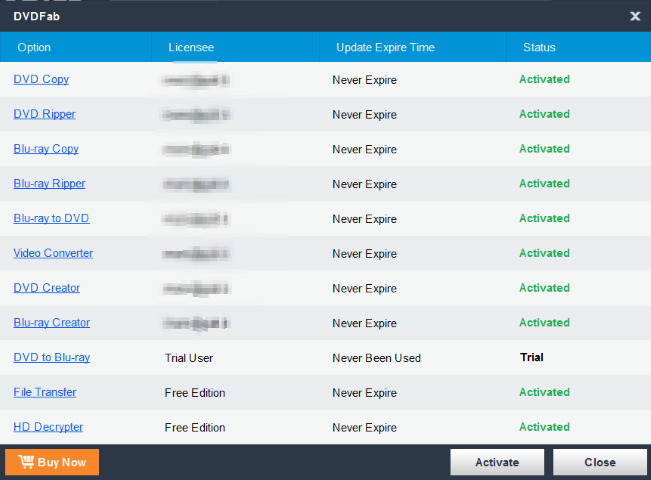Click 'Activated' status in the Blu-ray Copy row
Screen dimensions: 651x480
click(x=544, y=149)
